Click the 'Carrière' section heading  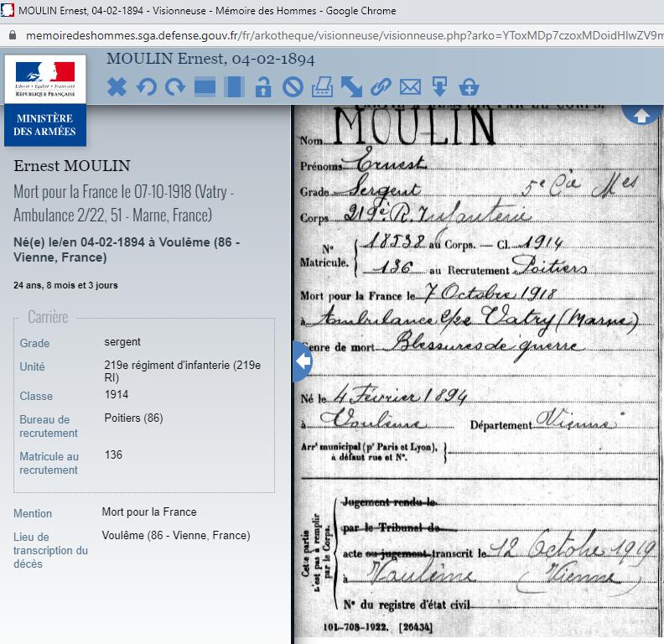48,317
